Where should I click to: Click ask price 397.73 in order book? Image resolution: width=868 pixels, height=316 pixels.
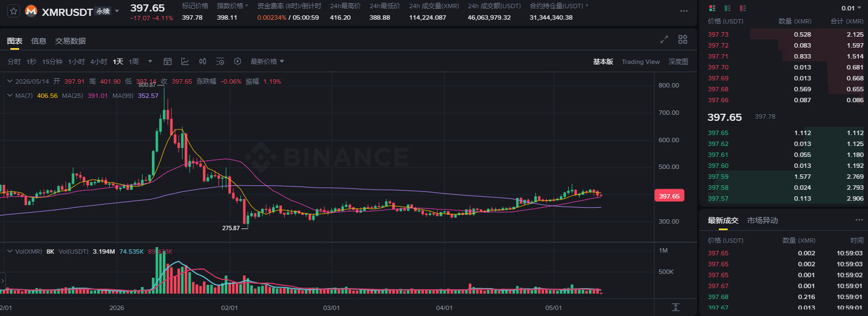point(718,34)
